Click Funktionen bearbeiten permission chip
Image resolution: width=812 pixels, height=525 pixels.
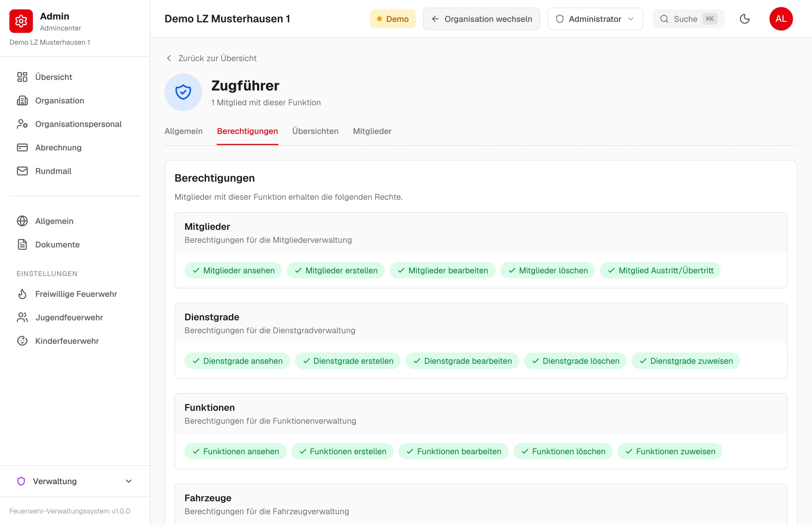[453, 451]
